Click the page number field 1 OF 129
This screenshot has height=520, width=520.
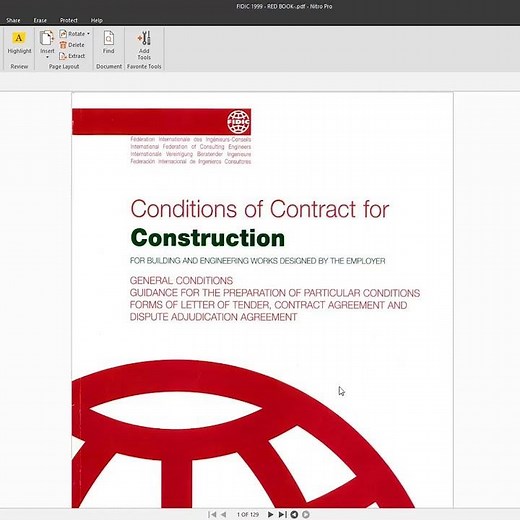coord(248,514)
